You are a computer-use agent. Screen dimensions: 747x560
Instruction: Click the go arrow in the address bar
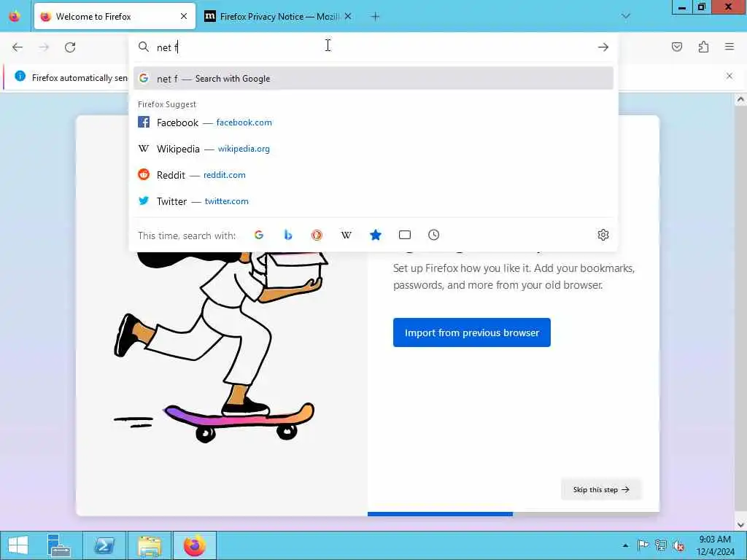point(603,47)
